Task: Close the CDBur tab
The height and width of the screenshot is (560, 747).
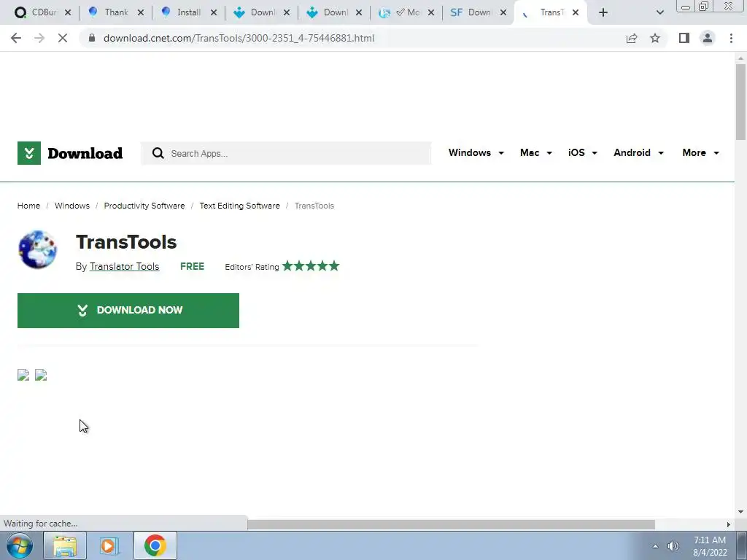Action: (68, 13)
